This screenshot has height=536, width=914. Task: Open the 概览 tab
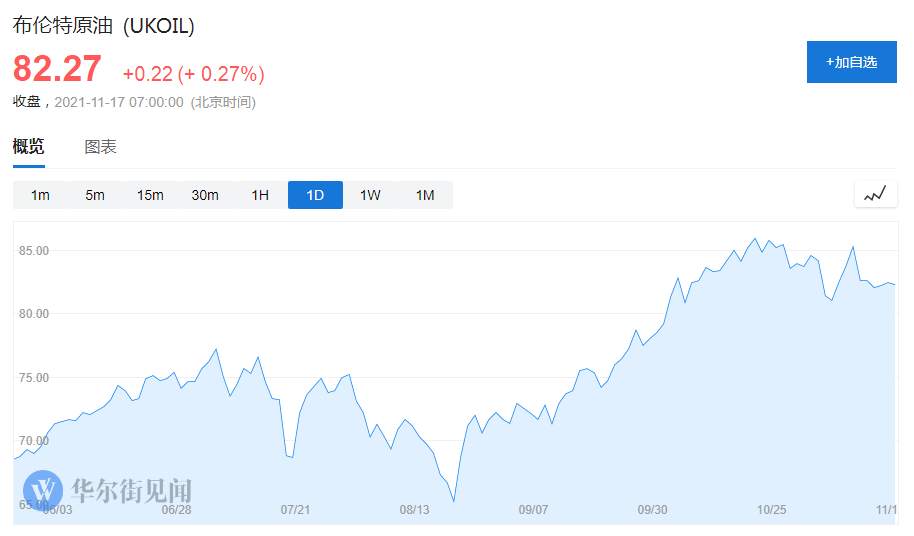pyautogui.click(x=28, y=147)
